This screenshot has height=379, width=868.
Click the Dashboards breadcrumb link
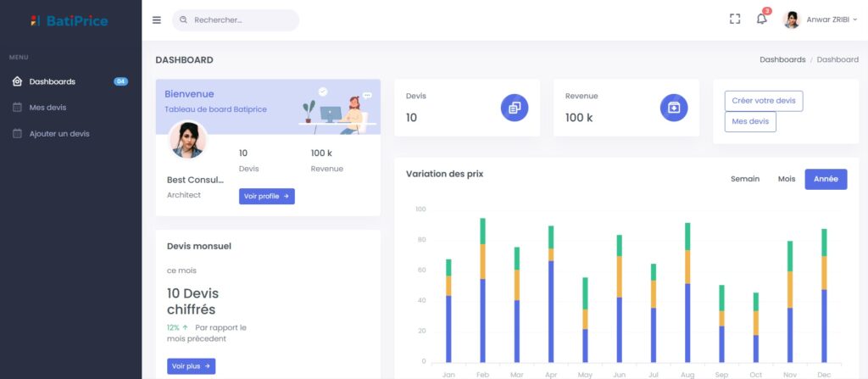coord(782,60)
